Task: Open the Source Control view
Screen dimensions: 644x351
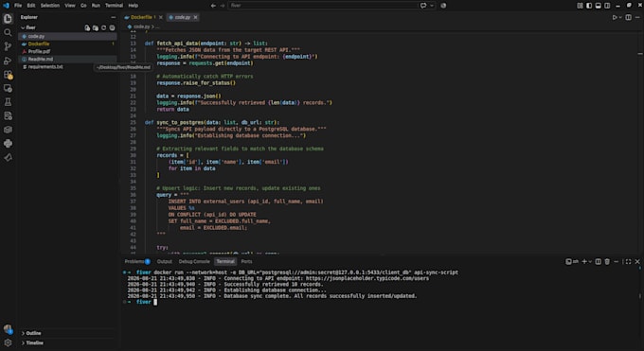Action: (x=8, y=46)
